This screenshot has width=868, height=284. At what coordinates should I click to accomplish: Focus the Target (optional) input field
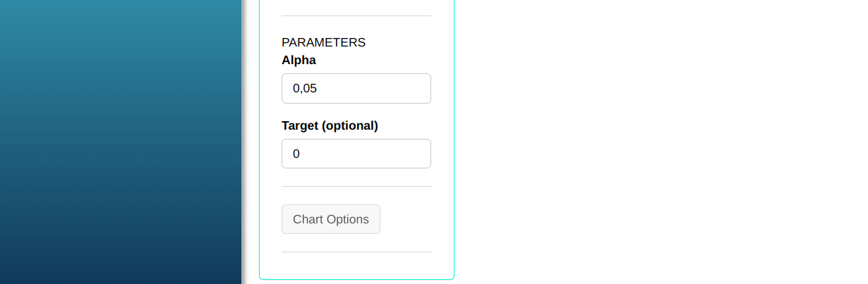(356, 154)
